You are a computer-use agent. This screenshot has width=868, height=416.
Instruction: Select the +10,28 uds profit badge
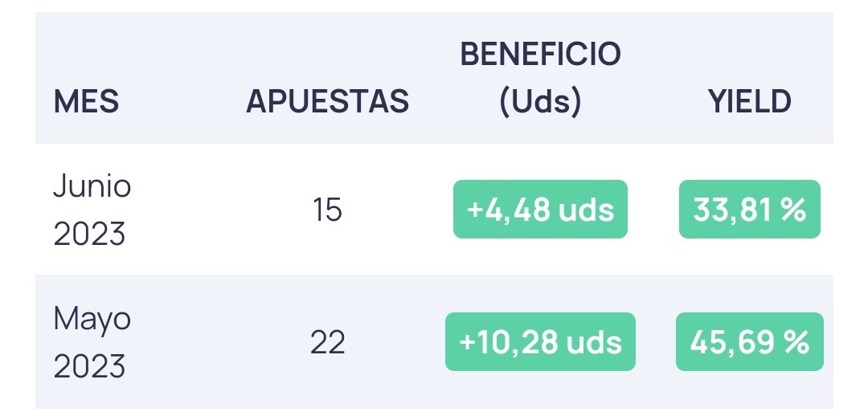540,342
